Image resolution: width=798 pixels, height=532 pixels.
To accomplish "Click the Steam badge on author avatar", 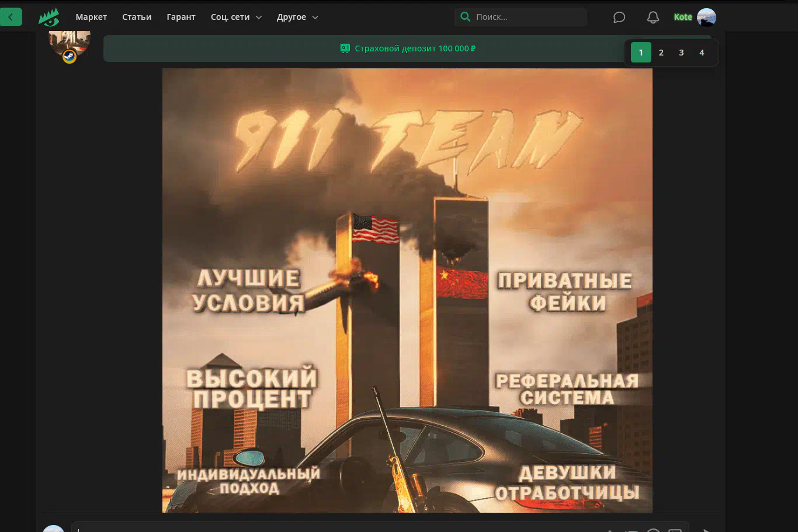I will click(70, 57).
